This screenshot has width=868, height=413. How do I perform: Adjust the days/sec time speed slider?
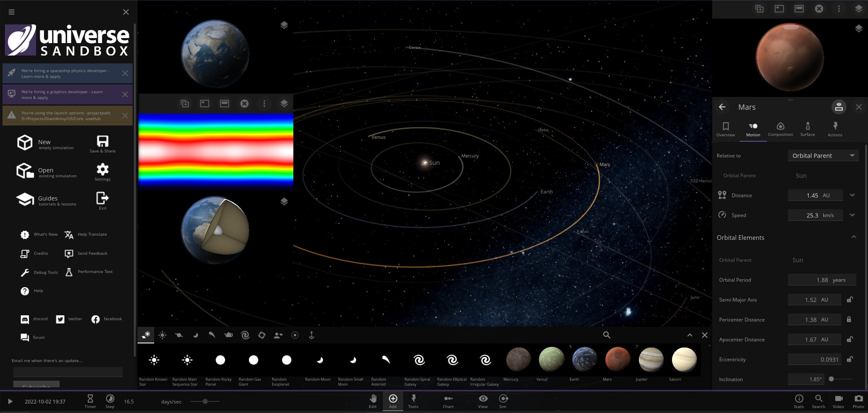click(x=205, y=401)
